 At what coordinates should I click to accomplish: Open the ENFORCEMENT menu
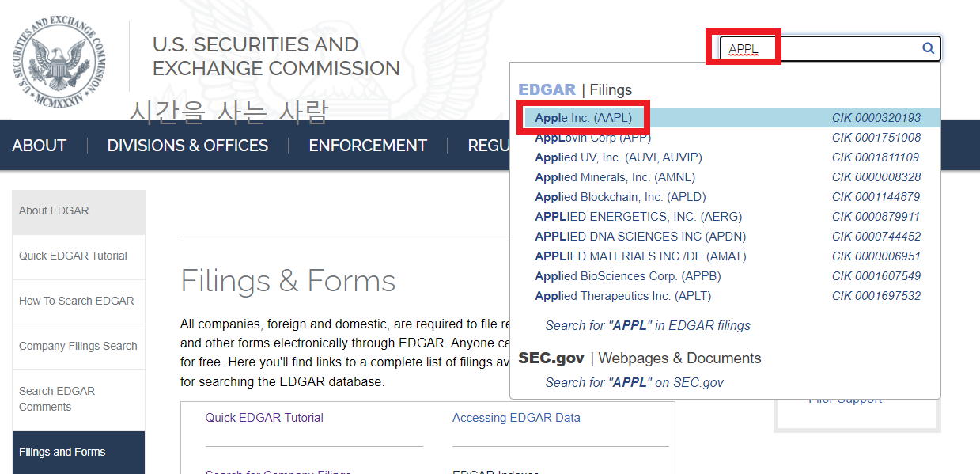coord(368,146)
